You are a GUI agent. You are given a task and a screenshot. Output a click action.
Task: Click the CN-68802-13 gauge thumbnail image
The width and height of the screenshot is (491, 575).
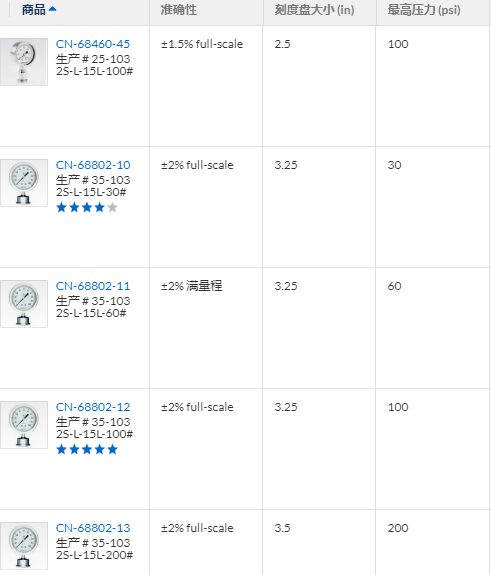click(x=24, y=546)
